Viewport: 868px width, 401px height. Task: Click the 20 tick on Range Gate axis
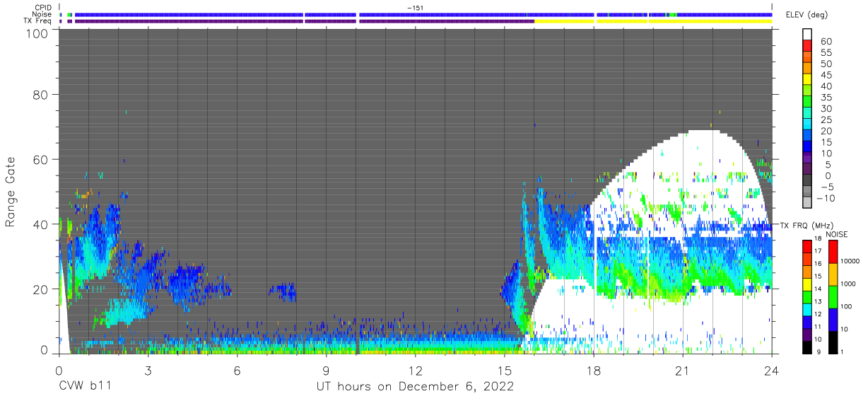[x=41, y=289]
